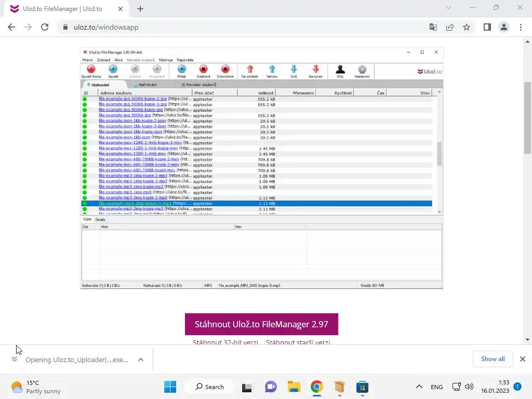Click the address bar URL uloz.to/windowsapp

pos(106,27)
